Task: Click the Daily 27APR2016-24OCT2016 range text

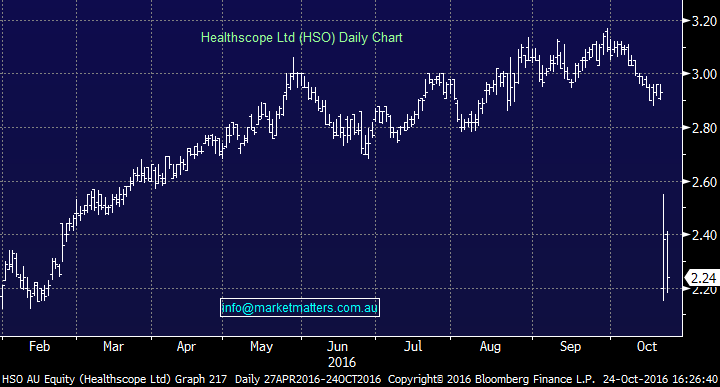Action: (x=308, y=379)
